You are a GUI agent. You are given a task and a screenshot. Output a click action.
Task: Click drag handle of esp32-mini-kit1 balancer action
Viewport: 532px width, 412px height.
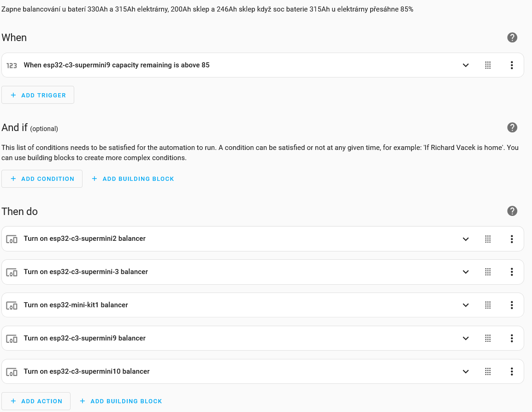(488, 305)
